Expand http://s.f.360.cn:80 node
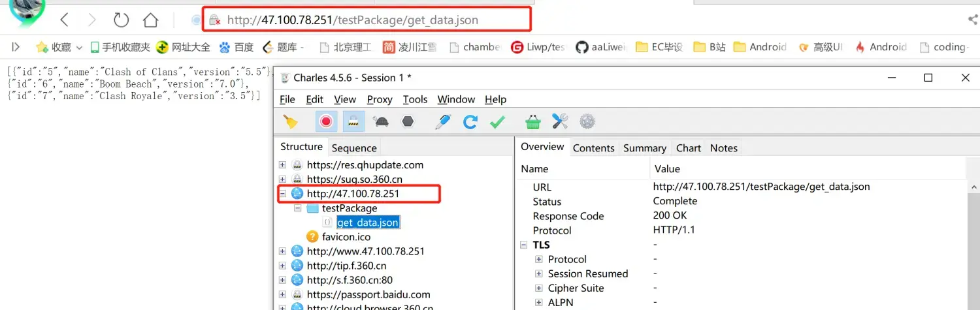The width and height of the screenshot is (980, 310). click(282, 280)
